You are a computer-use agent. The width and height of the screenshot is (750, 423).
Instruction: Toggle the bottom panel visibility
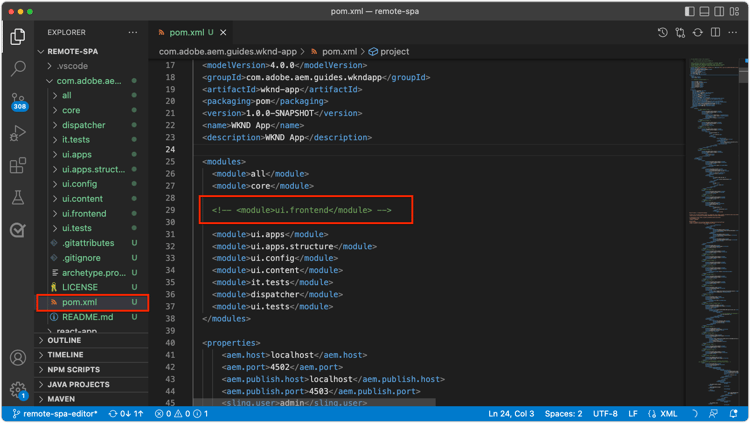(705, 12)
